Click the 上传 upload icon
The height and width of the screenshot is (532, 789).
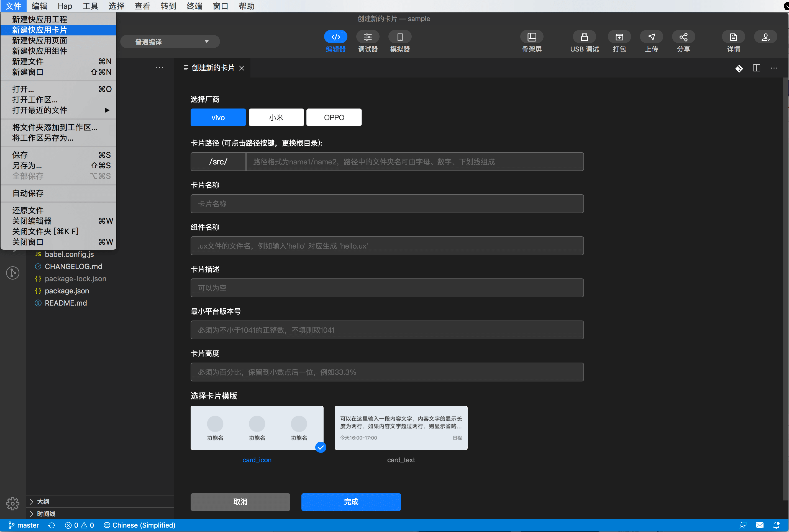coord(651,37)
